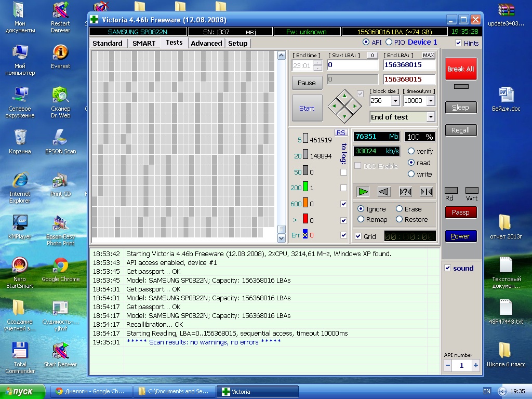Click the butterfly scan mode button
The width and height of the screenshot is (532, 399).
pos(426,192)
